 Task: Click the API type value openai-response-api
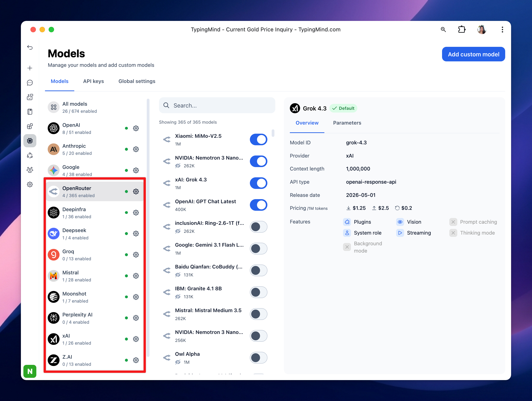371,182
